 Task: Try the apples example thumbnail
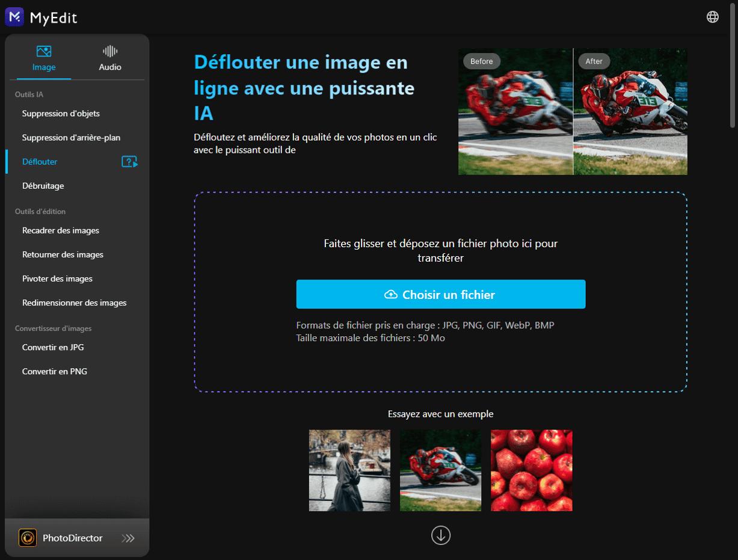click(x=532, y=470)
